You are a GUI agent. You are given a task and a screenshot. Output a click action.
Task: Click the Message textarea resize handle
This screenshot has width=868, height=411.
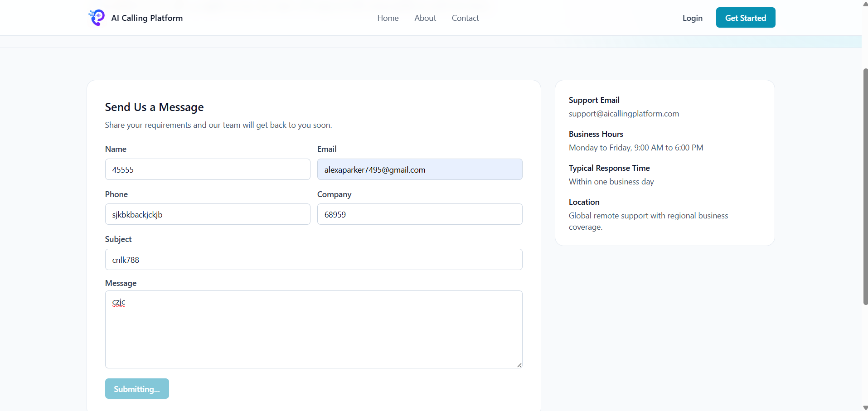[x=519, y=365]
